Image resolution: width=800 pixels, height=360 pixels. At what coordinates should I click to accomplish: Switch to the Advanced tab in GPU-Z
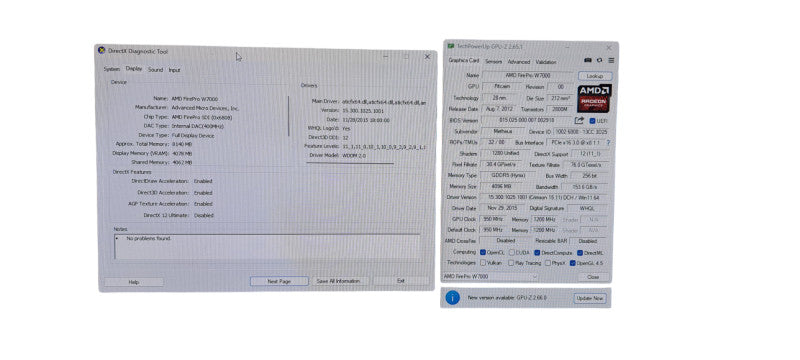coord(518,61)
